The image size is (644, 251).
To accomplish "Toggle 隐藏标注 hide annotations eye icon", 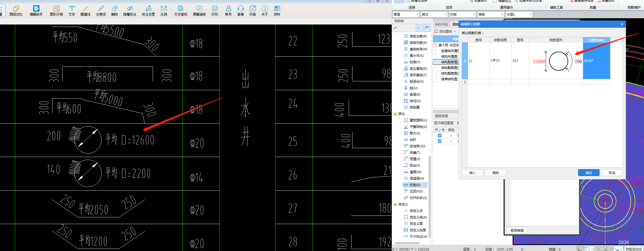I will (130, 11).
